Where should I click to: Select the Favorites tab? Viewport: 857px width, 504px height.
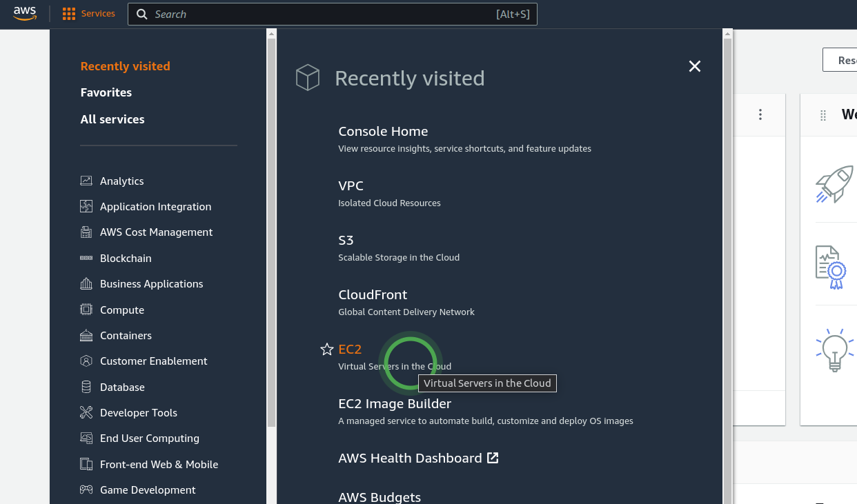(x=106, y=92)
